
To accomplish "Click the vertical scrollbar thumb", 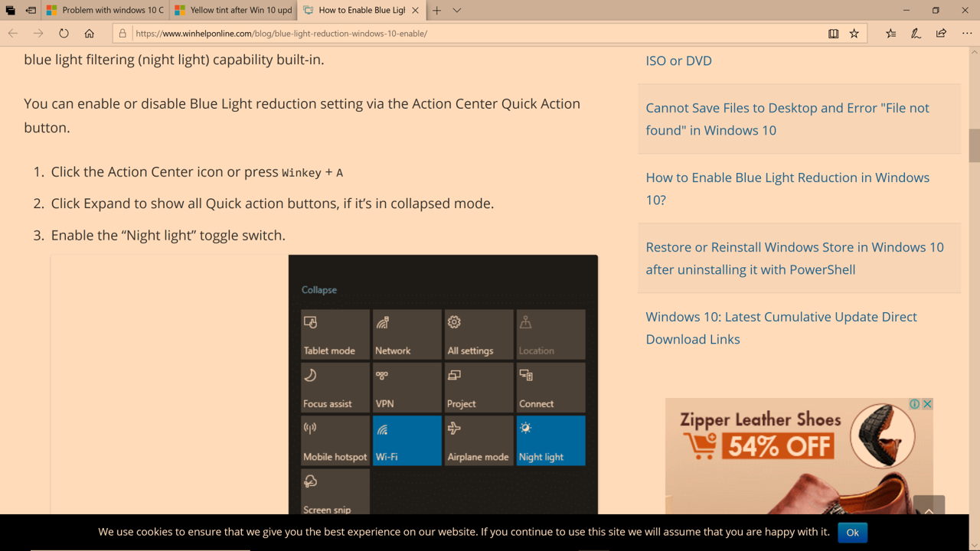I will (x=974, y=145).
